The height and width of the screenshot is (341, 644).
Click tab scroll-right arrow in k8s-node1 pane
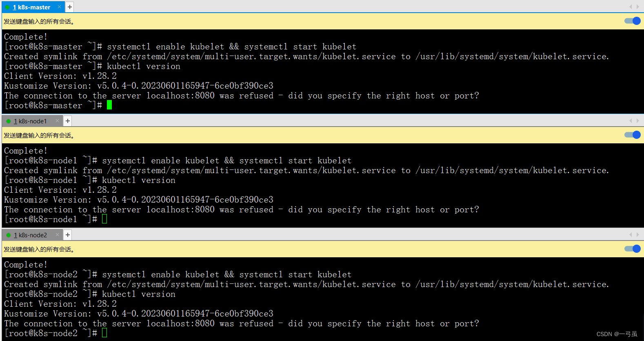tap(638, 121)
